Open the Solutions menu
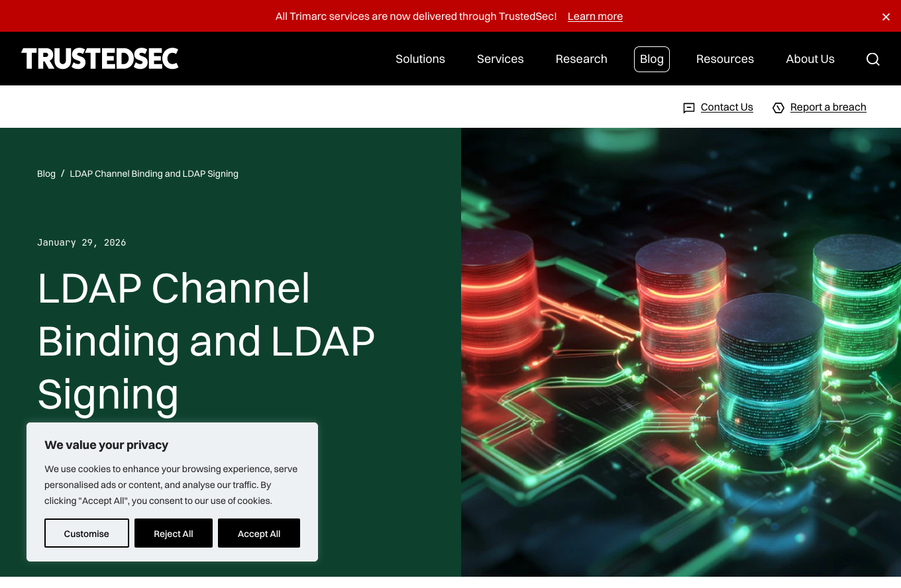Screen dimensions: 901x588 [420, 59]
